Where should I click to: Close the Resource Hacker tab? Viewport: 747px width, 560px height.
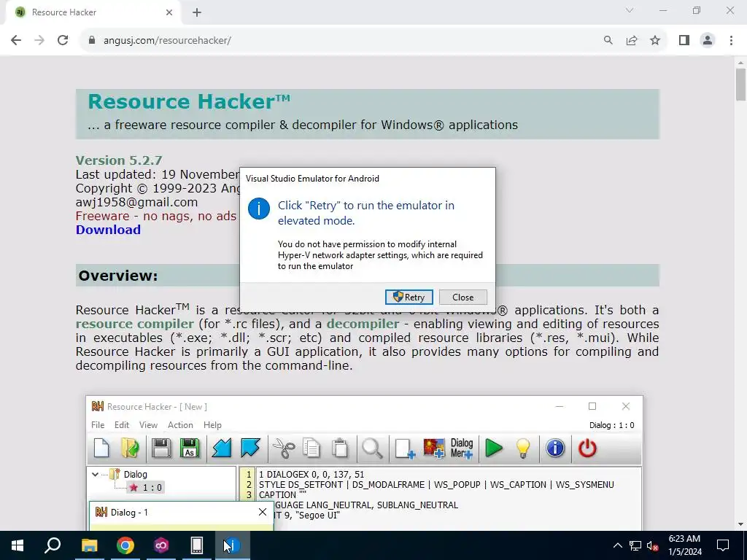pyautogui.click(x=169, y=12)
